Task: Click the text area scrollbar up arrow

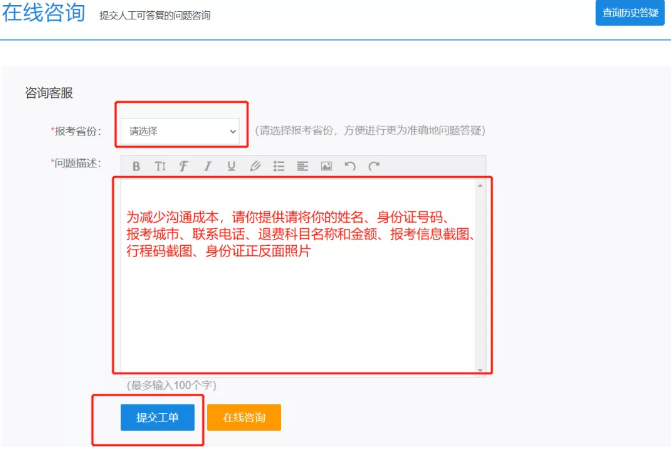Action: point(480,186)
